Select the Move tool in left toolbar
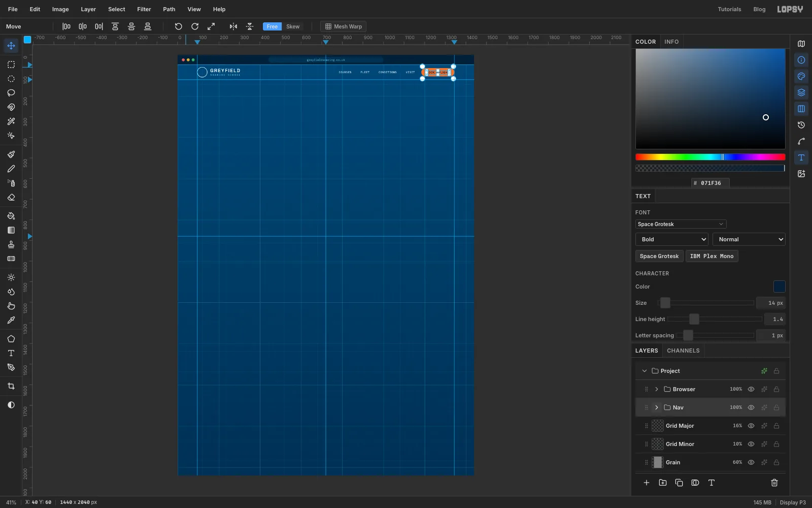The height and width of the screenshot is (508, 812). [11, 46]
